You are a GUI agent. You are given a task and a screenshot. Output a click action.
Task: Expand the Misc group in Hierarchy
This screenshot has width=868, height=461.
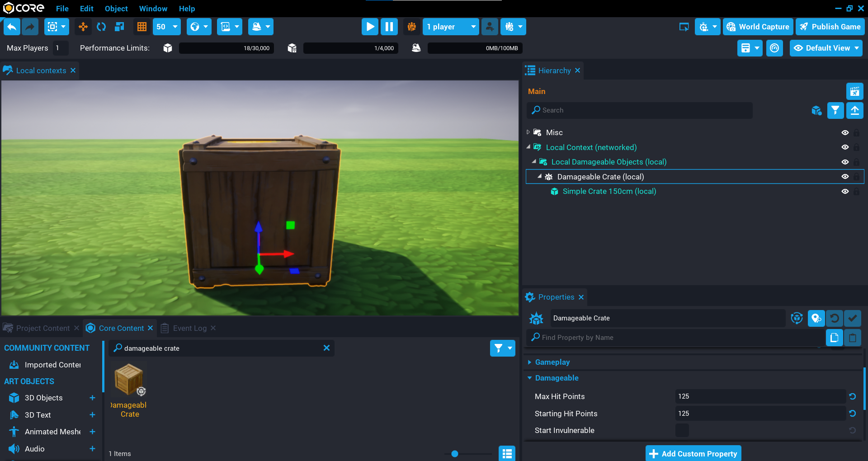tap(528, 132)
